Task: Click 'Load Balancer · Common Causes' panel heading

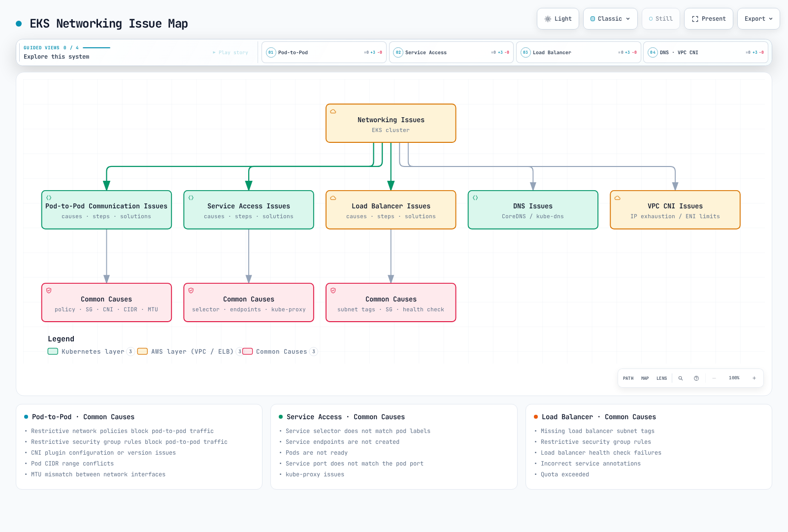Action: [599, 417]
